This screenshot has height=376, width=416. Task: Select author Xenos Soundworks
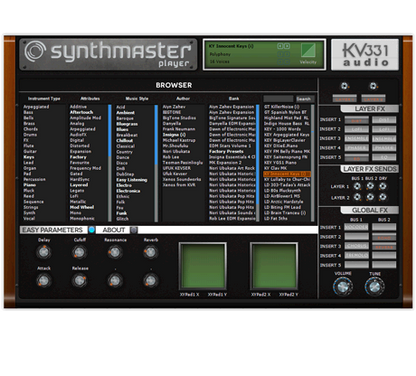182,179
